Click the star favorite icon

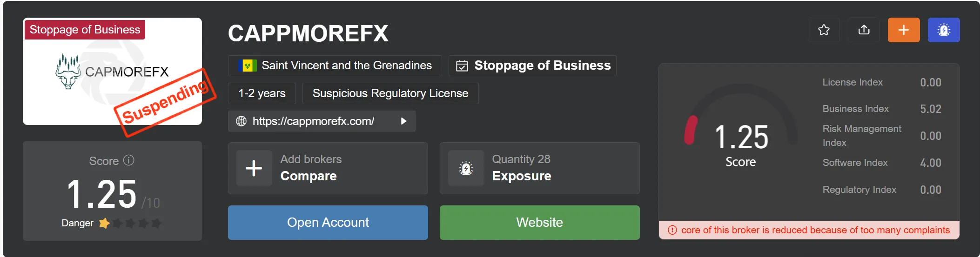(x=824, y=30)
